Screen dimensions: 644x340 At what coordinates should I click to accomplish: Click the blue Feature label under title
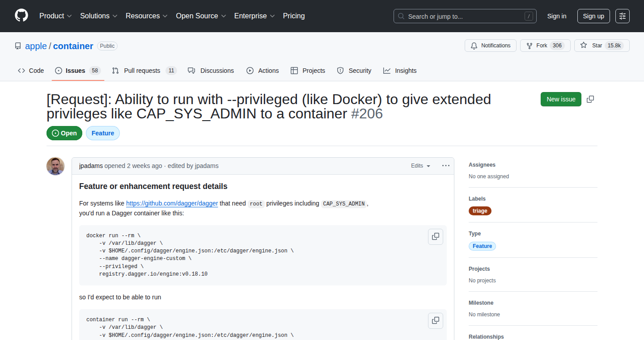coord(103,133)
